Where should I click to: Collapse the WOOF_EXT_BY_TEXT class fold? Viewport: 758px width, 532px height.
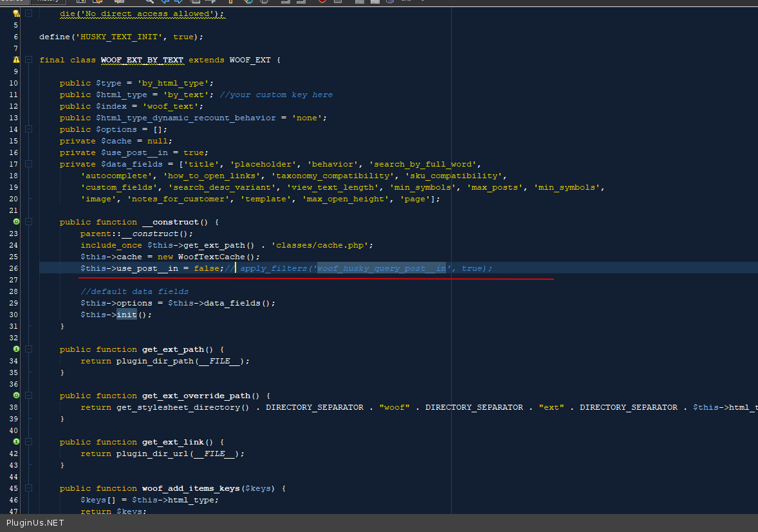tap(28, 60)
